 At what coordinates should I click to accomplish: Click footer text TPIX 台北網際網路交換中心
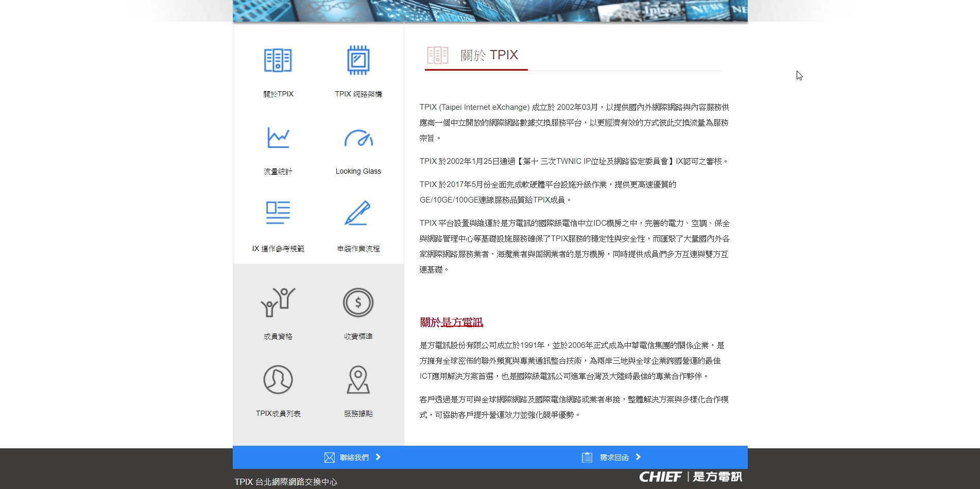[x=286, y=482]
